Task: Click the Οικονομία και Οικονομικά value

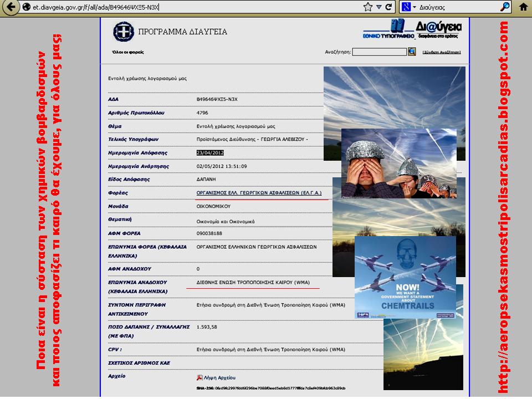Action: [x=226, y=222]
